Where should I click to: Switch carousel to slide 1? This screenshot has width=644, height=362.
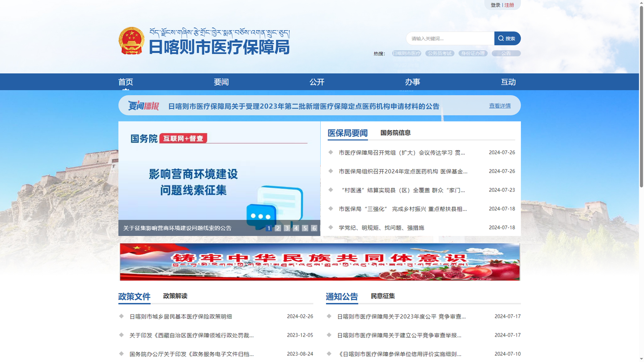coord(268,228)
